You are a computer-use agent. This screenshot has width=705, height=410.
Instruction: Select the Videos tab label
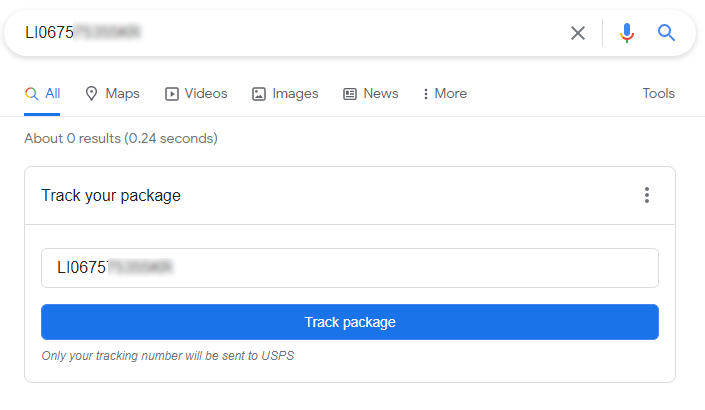click(206, 94)
